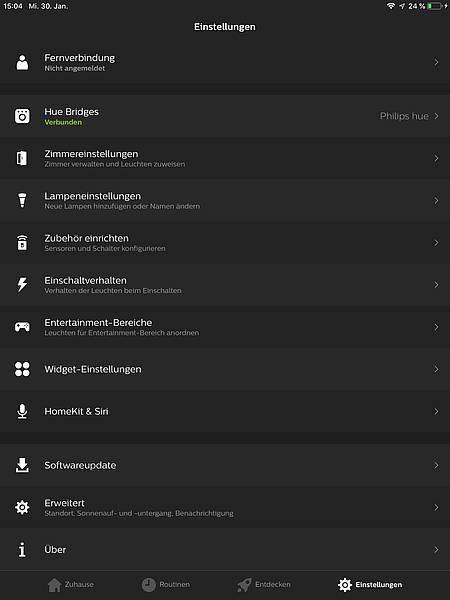Tap the Zubehör einrichten remote icon
450x600 pixels.
click(22, 243)
